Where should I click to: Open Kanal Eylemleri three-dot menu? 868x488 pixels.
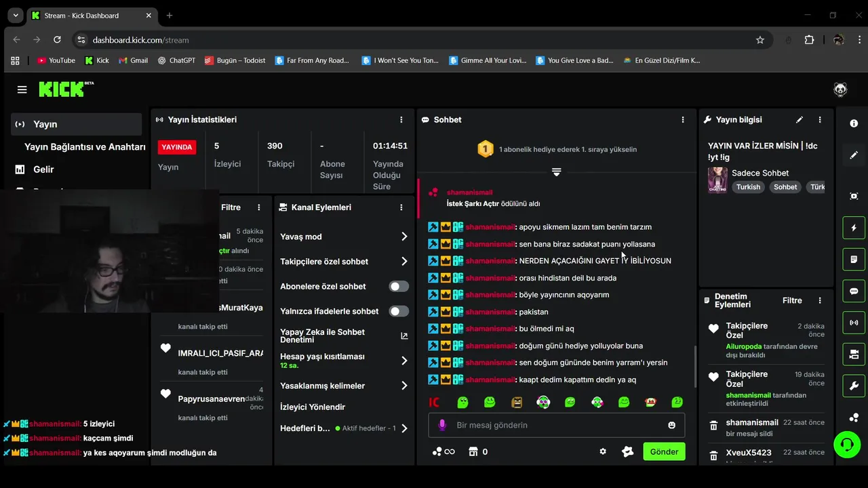(x=401, y=207)
